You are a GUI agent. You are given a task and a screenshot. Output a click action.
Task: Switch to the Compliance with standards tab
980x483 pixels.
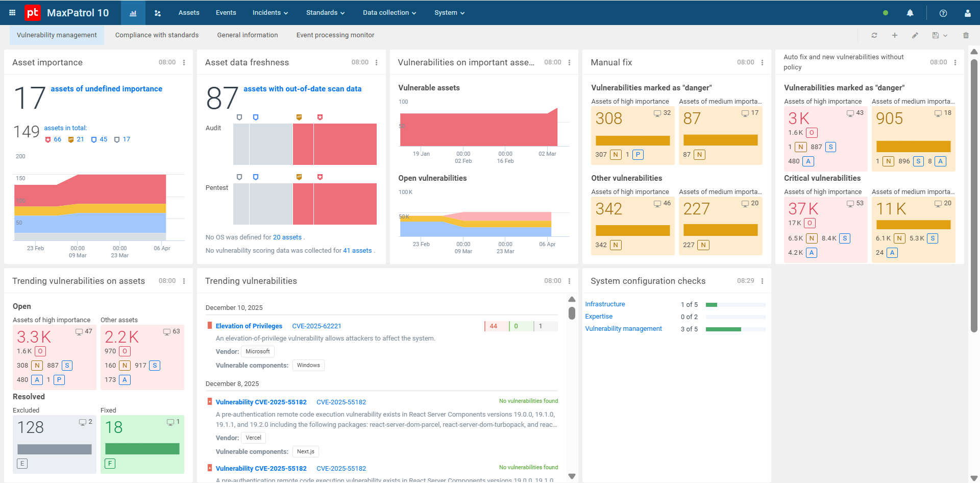tap(157, 35)
